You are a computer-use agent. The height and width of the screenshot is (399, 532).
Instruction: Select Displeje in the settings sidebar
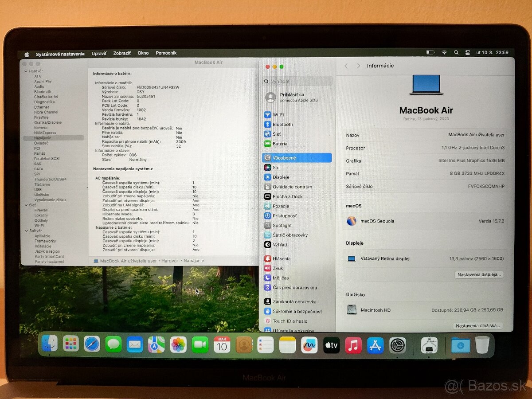284,176
